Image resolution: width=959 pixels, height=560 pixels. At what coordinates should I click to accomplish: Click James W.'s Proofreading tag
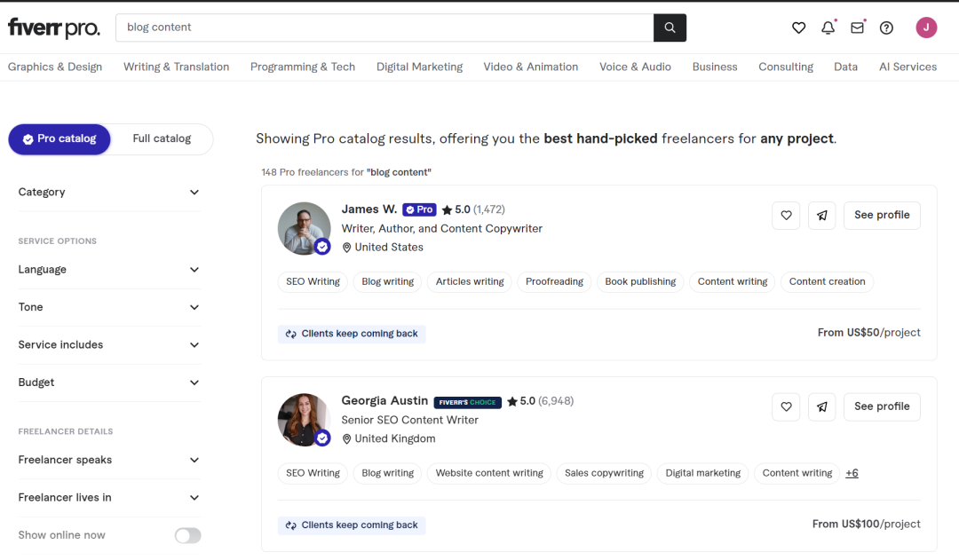click(x=554, y=282)
